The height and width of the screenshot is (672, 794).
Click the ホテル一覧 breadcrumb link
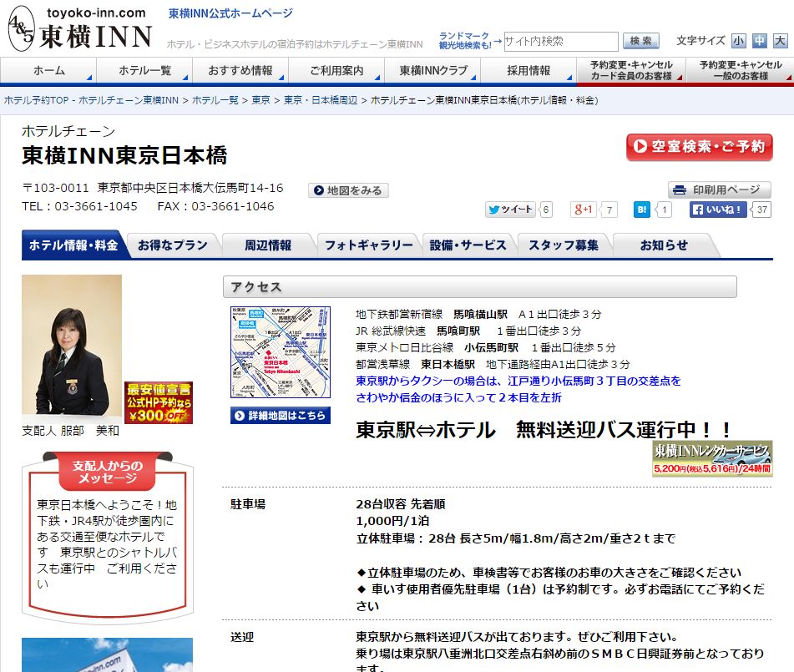(215, 100)
